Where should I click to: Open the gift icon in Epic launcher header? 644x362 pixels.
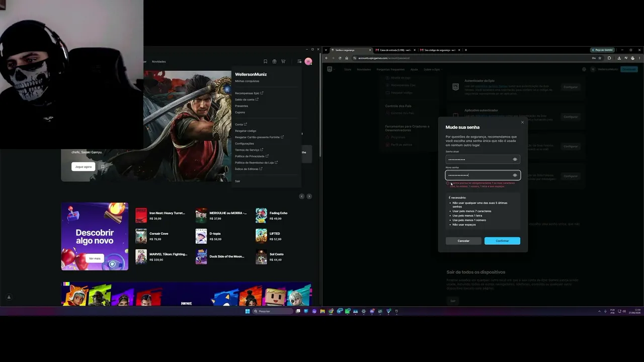coord(274,61)
